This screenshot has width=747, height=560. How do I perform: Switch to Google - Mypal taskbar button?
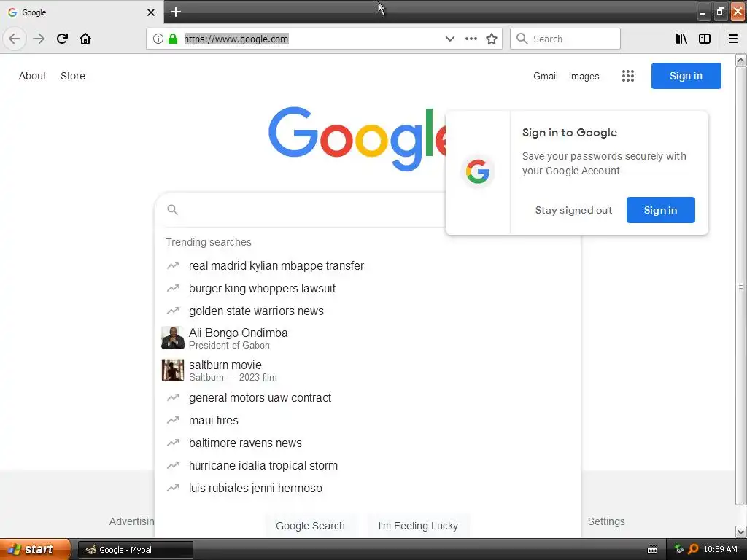pos(135,550)
